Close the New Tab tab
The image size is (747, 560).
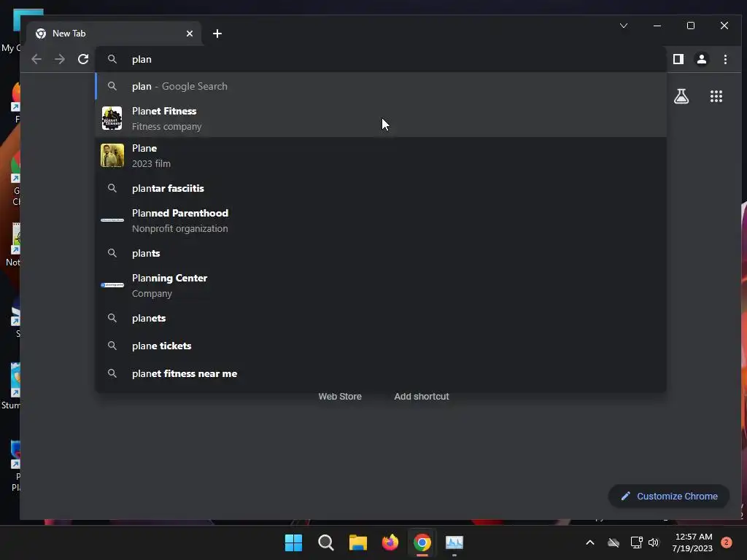coord(190,34)
